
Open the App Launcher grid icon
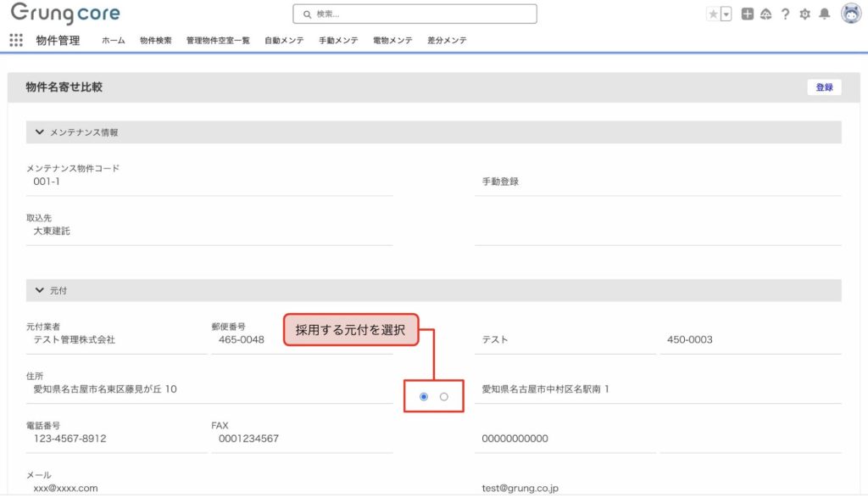(15, 40)
